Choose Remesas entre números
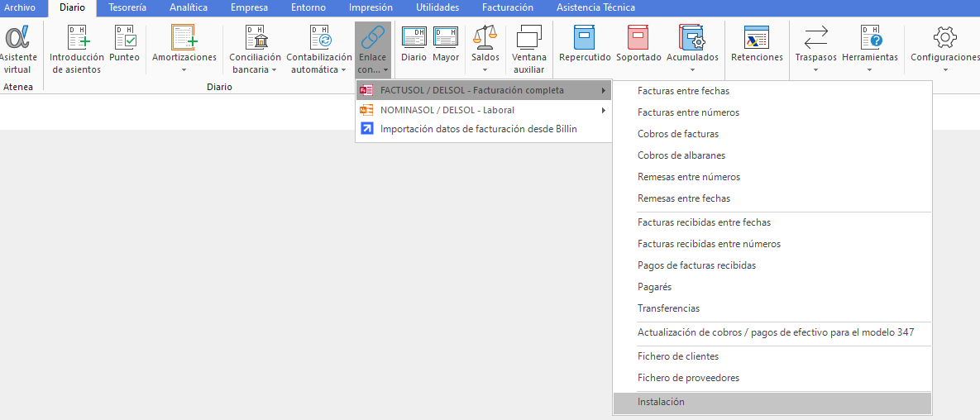The image size is (980, 420). coord(772,177)
